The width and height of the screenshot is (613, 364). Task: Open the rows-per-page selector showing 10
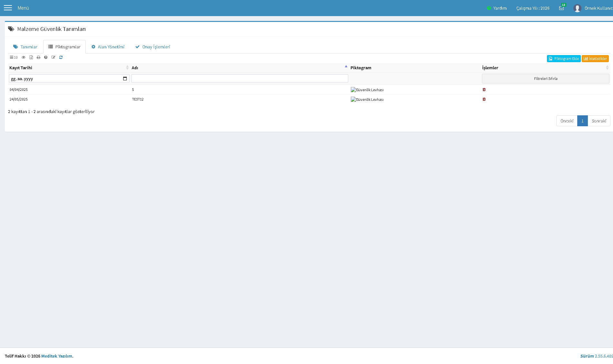pyautogui.click(x=14, y=57)
